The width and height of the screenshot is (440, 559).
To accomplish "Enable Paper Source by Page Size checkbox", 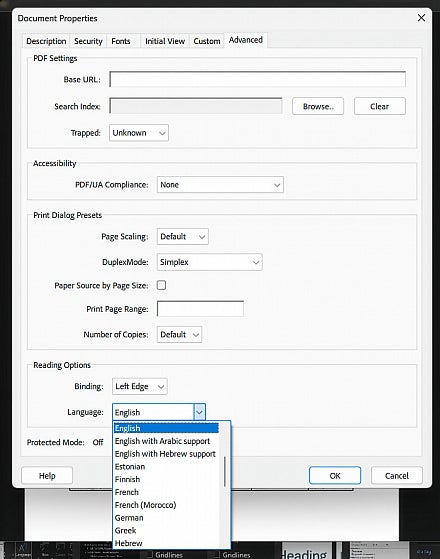I will click(x=162, y=285).
